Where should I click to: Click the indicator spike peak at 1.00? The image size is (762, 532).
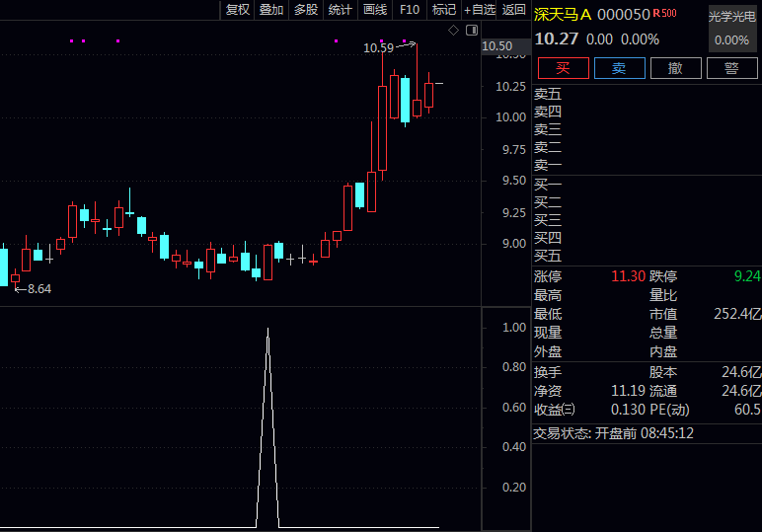(x=267, y=330)
